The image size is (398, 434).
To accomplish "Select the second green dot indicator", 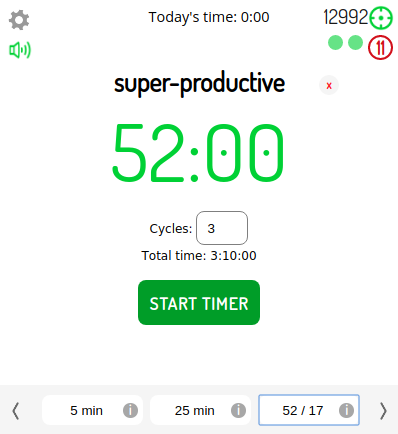I will coord(355,43).
